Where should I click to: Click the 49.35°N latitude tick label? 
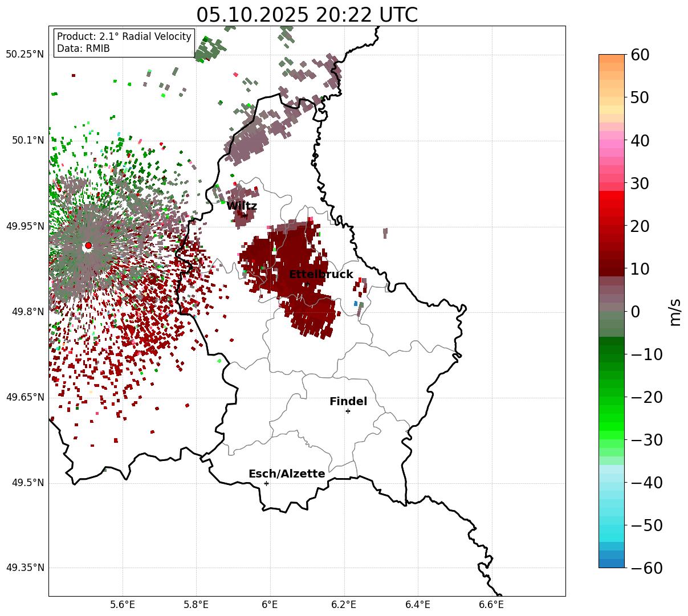(25, 568)
